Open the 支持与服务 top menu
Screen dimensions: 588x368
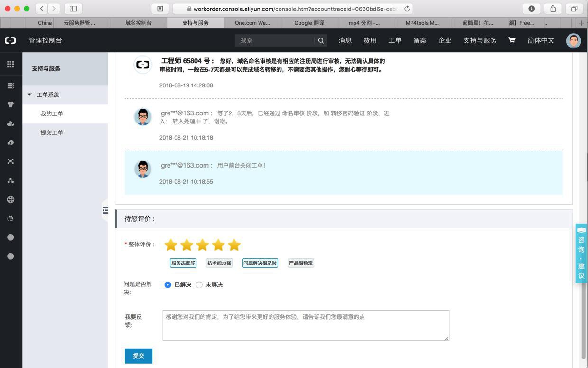(x=480, y=40)
